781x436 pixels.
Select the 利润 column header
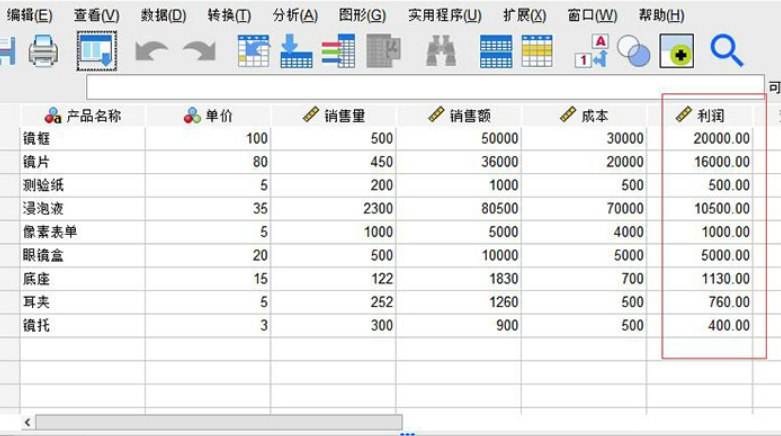700,116
